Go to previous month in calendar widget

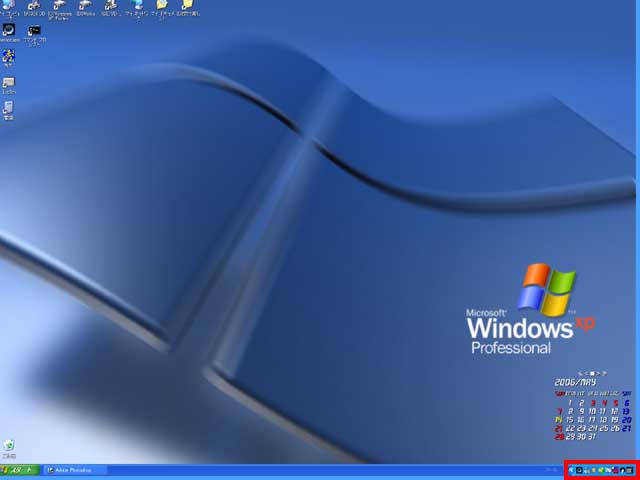[x=584, y=373]
